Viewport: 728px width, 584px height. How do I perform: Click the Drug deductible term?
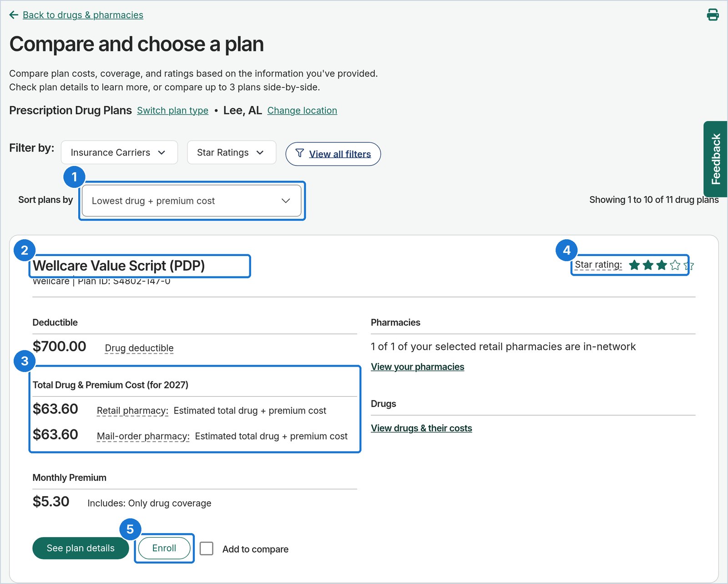tap(139, 348)
